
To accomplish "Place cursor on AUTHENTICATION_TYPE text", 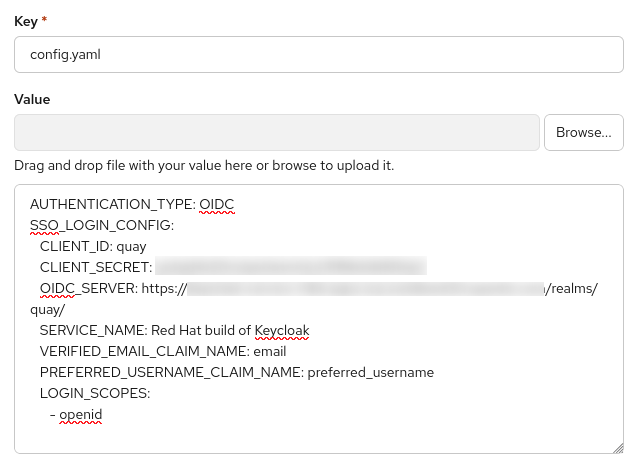I will pyautogui.click(x=110, y=205).
